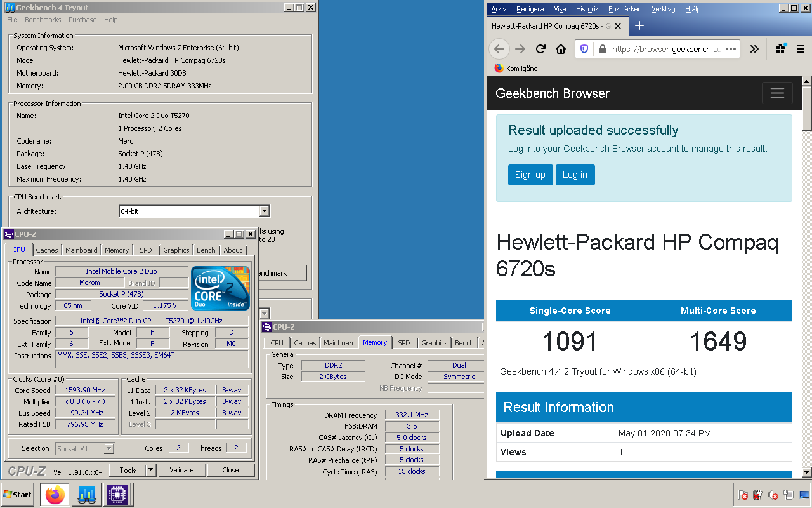Click Upload Date May 01 2020 value
The image size is (812, 508).
pos(665,433)
